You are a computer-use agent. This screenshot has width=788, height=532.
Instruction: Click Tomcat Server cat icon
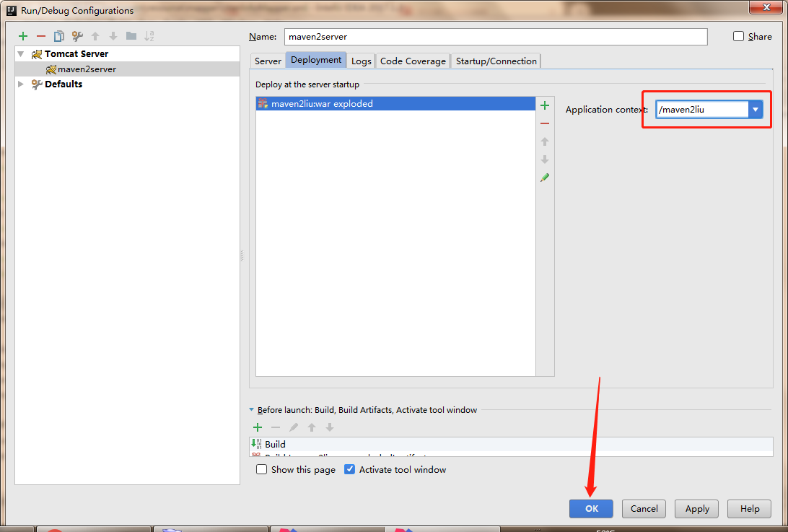tap(37, 54)
